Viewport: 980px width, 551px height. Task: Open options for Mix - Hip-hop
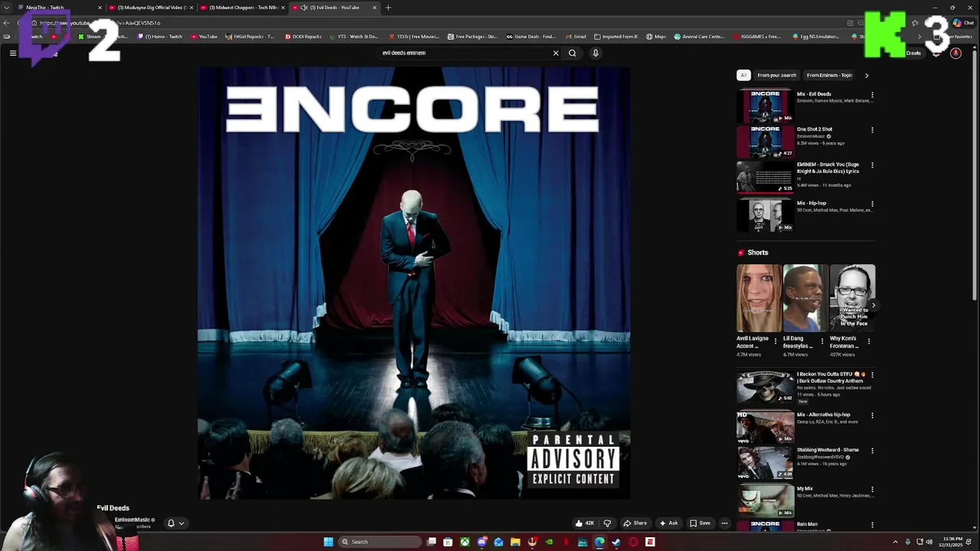[x=872, y=204]
